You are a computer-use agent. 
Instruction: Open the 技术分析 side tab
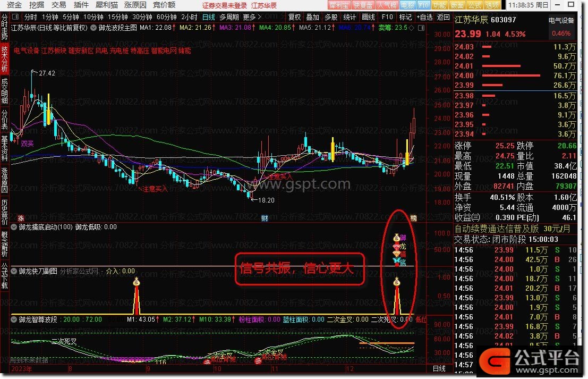click(4, 58)
